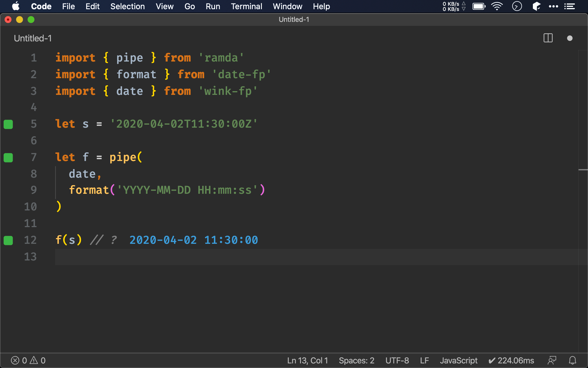The image size is (588, 368).
Task: Open the Help menu
Action: coord(321,6)
